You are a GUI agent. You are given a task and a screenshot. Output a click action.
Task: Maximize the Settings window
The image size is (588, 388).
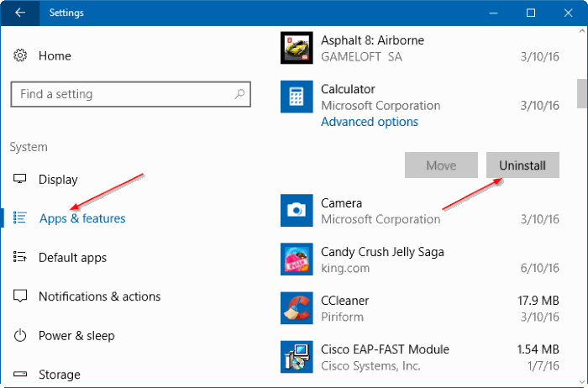[531, 13]
